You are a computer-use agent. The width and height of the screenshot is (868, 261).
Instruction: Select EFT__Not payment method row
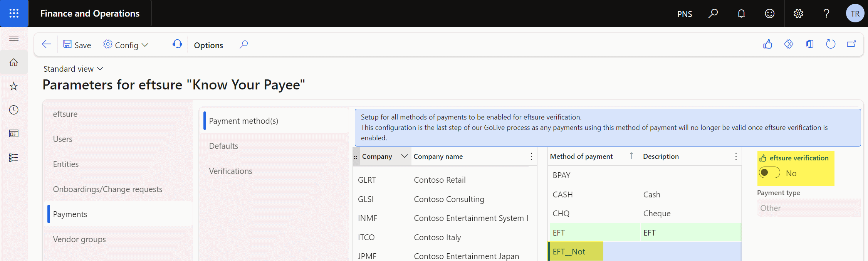coord(645,252)
